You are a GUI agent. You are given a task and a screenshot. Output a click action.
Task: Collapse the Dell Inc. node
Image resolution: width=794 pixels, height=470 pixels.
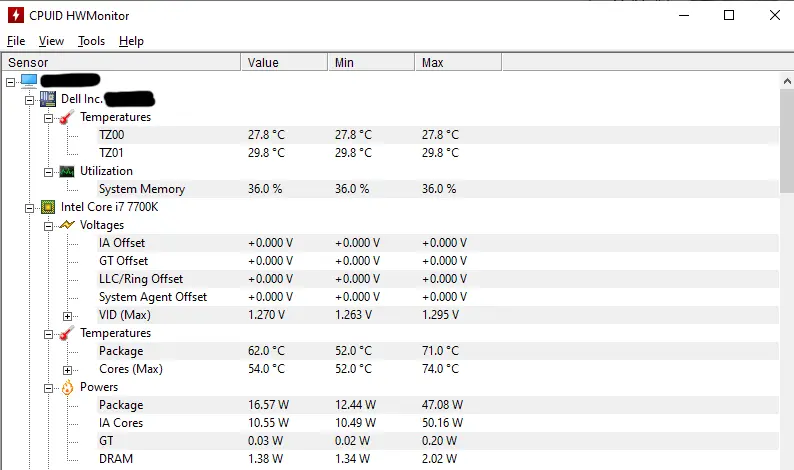coord(29,100)
